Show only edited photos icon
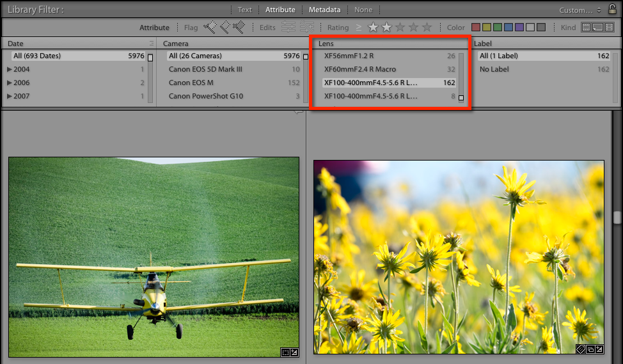 coord(288,27)
